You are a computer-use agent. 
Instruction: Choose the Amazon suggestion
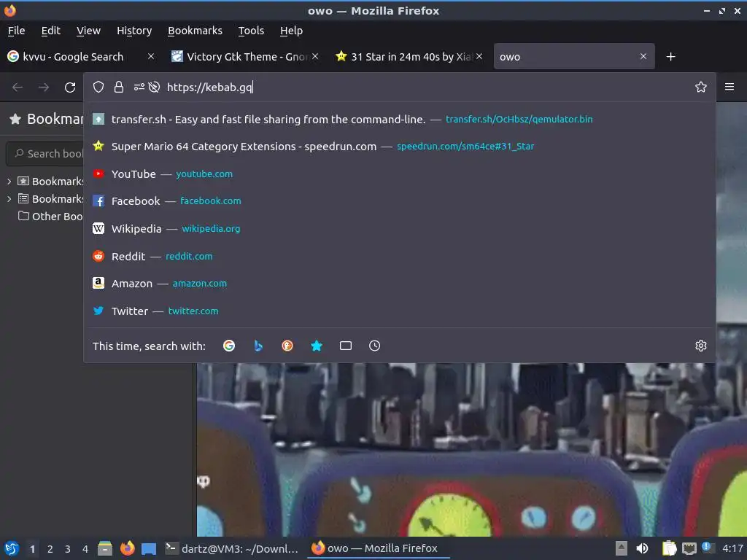[400, 284]
